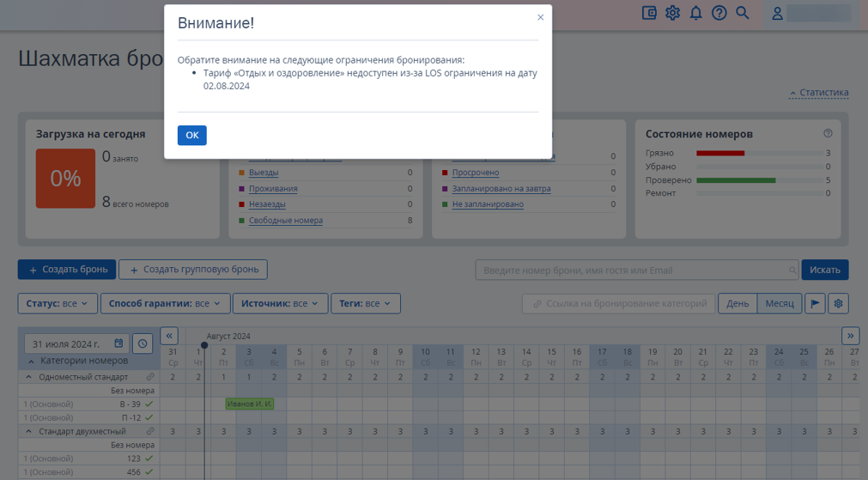Viewport: 868px width, 480px height.
Task: Click the Без номера row under Одноместный стандарт
Action: point(88,391)
